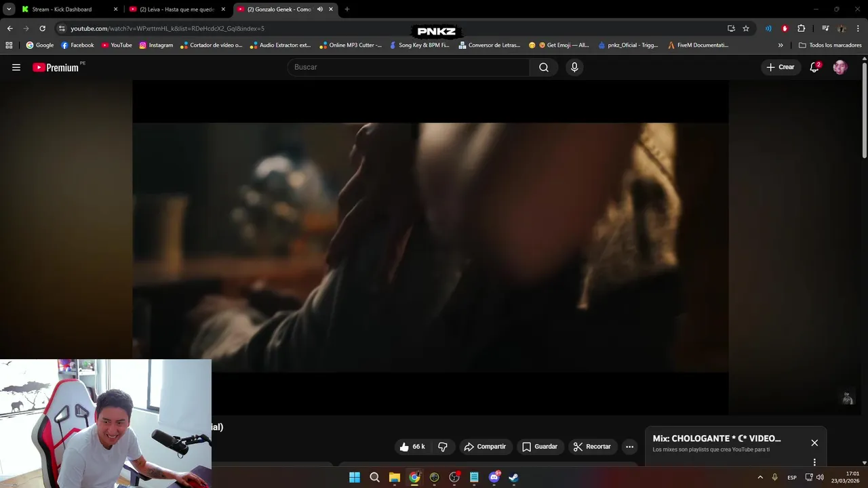The height and width of the screenshot is (488, 868).
Task: Open the FiveM Documentation bookmark
Action: pos(698,45)
